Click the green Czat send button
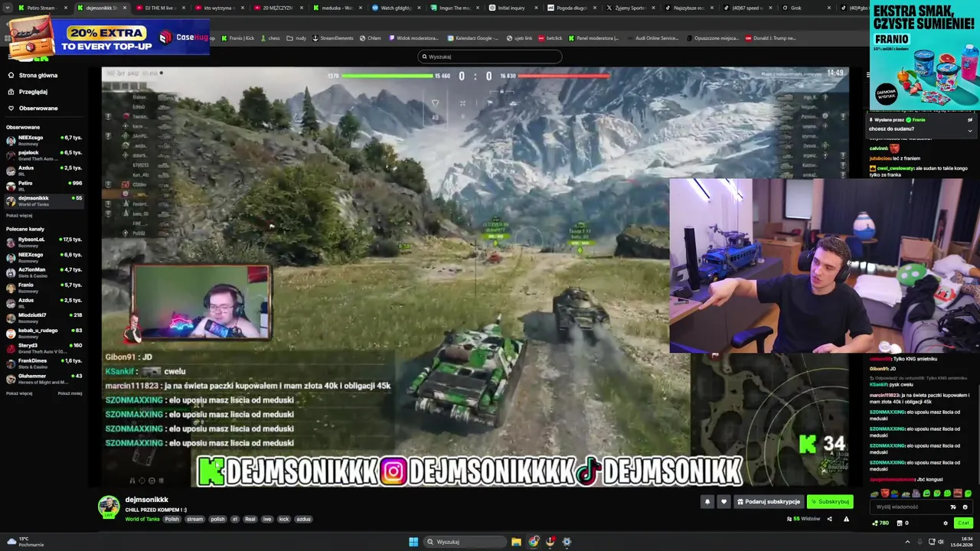The width and height of the screenshot is (980, 551). click(963, 523)
